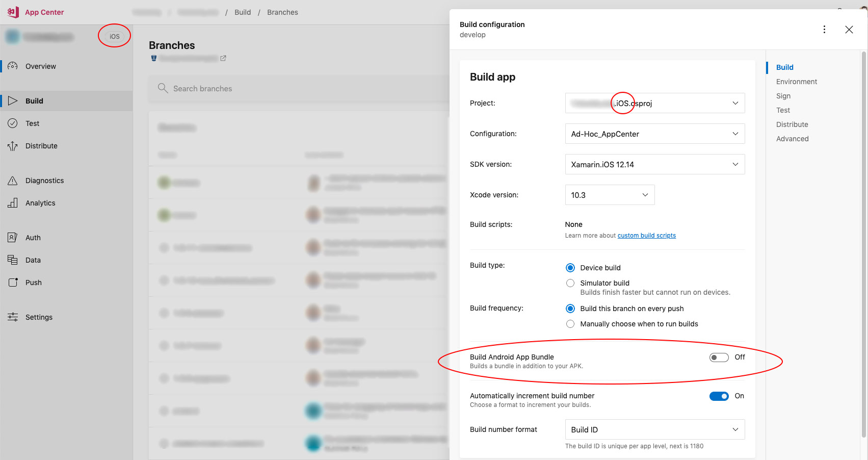Open the Test section from sidebar
The height and width of the screenshot is (460, 868).
pos(32,123)
